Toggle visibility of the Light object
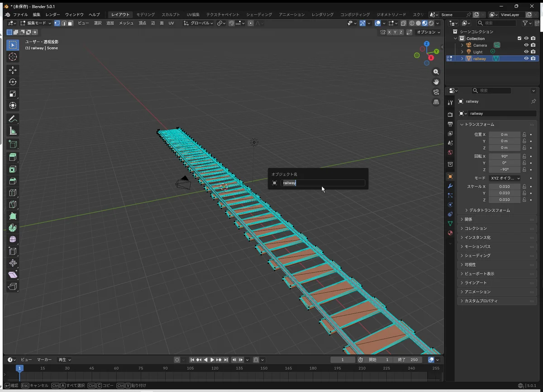 coord(526,52)
